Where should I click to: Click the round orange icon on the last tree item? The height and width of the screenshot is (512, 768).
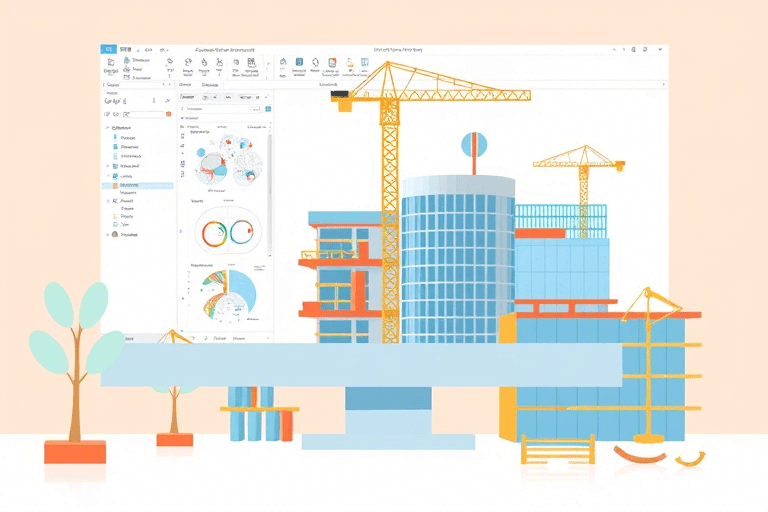(x=112, y=235)
